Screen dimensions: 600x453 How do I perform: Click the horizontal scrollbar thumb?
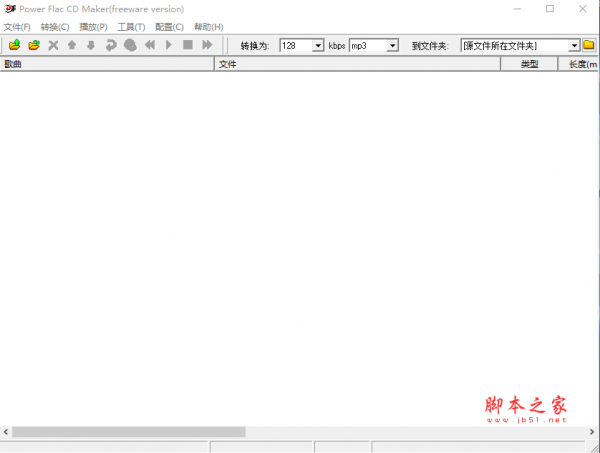(129, 432)
